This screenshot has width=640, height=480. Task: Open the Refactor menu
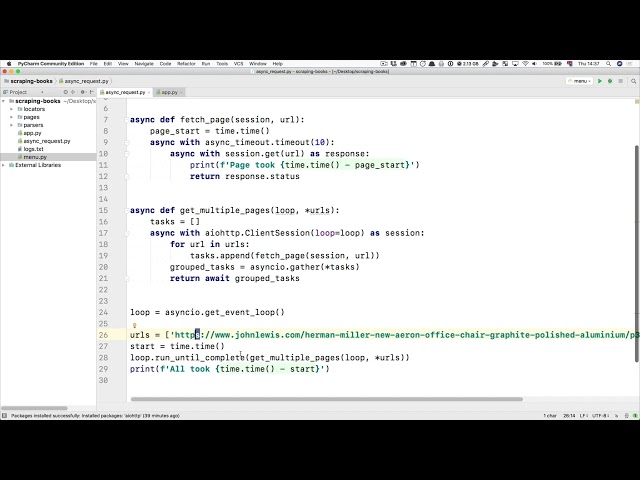click(186, 64)
